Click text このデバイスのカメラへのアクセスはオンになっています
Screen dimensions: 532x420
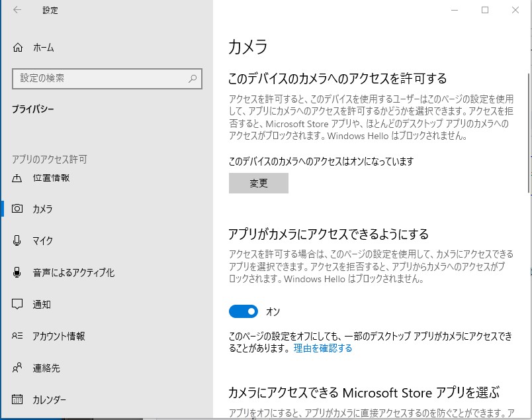tap(321, 161)
